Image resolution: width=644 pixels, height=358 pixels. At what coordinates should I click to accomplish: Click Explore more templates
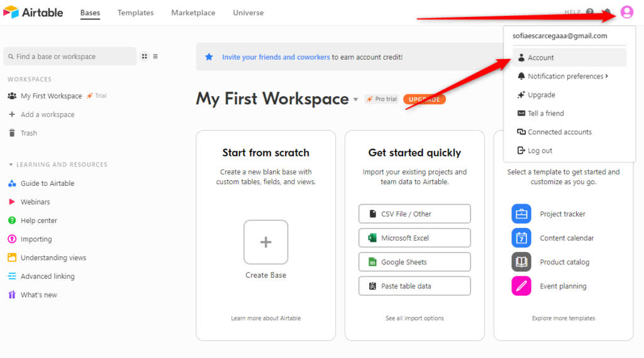tap(563, 318)
